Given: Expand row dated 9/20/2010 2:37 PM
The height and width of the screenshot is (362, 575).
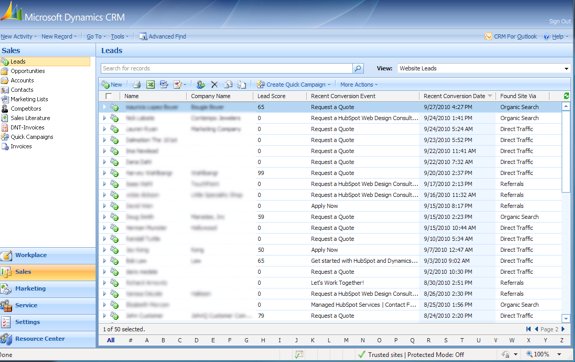Looking at the screenshot, I should [x=104, y=173].
